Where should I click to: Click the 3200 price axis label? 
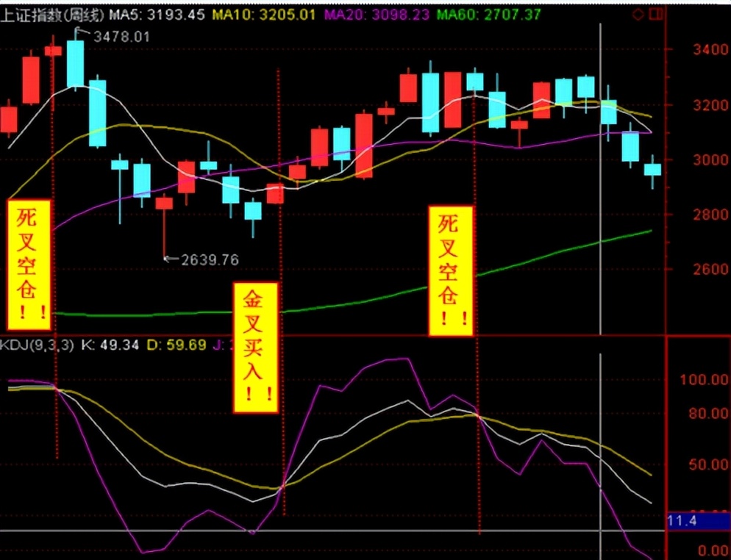710,105
